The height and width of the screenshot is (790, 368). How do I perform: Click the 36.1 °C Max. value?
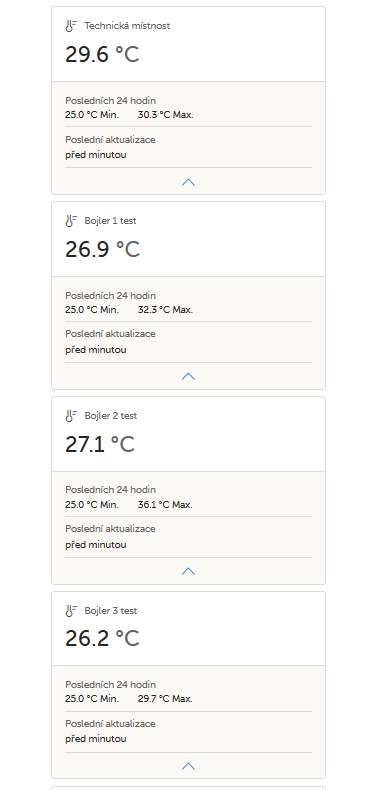[165, 504]
